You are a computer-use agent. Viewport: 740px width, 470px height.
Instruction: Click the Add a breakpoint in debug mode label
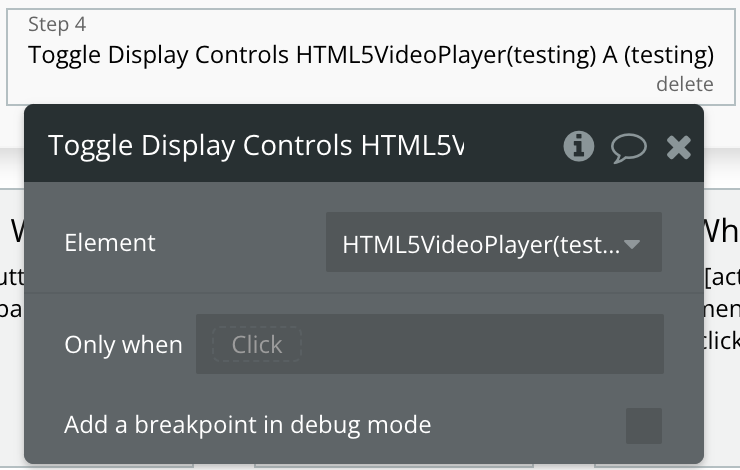click(248, 425)
